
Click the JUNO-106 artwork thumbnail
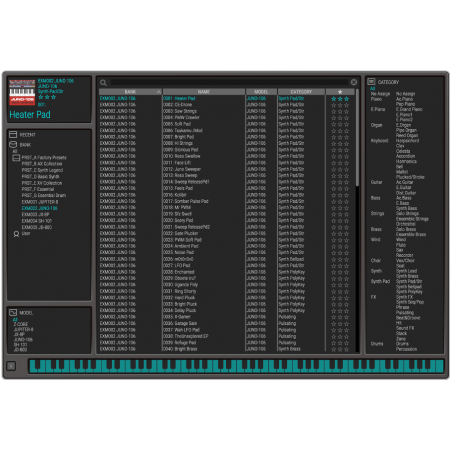click(22, 92)
